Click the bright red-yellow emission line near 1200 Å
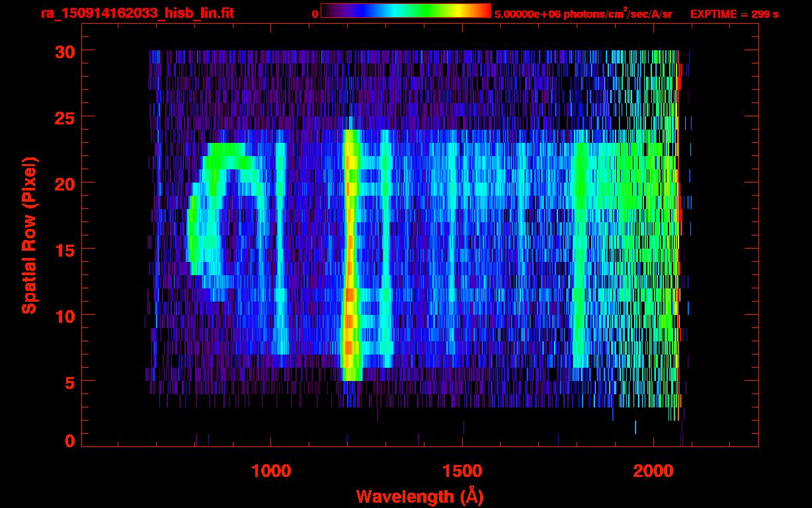This screenshot has width=812, height=508. [350, 255]
